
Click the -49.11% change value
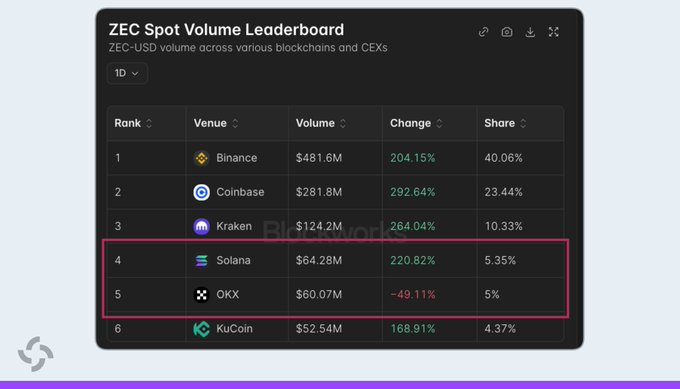pyautogui.click(x=412, y=295)
